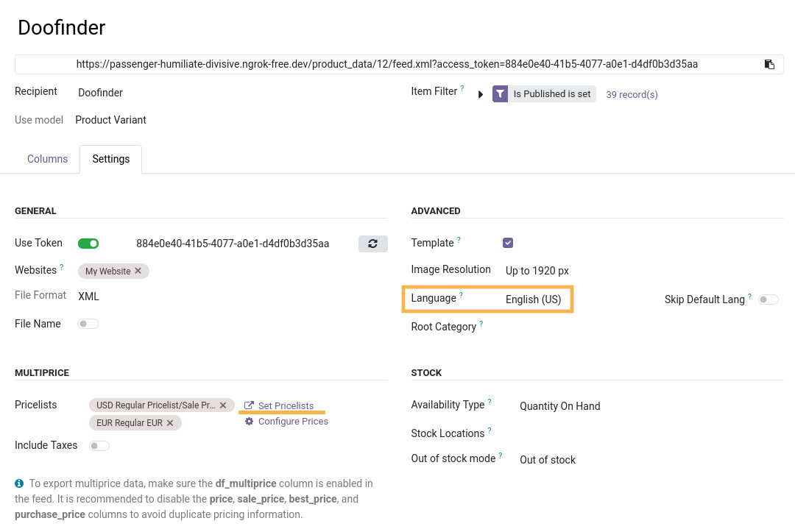Open the File Format XML selector
This screenshot has height=532, width=795.
pos(89,297)
